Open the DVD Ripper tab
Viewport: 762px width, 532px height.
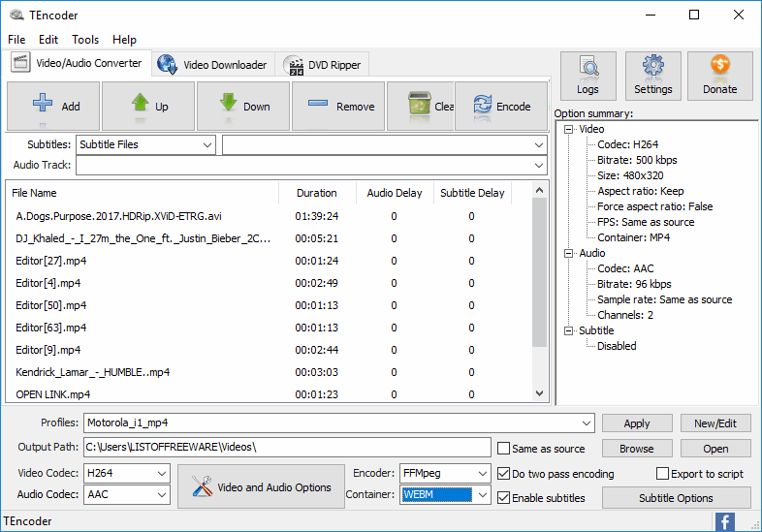pos(322,65)
